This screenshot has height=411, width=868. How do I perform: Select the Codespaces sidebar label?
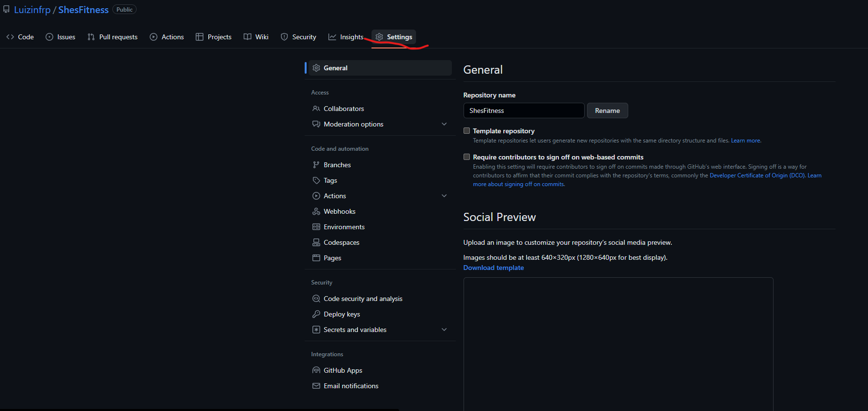pos(341,242)
